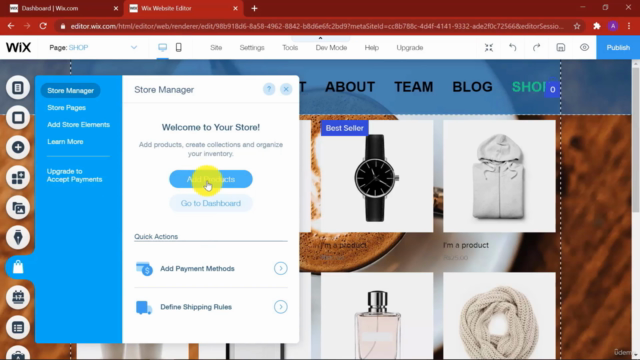Open the Site menu
The height and width of the screenshot is (360, 640).
coord(216,48)
